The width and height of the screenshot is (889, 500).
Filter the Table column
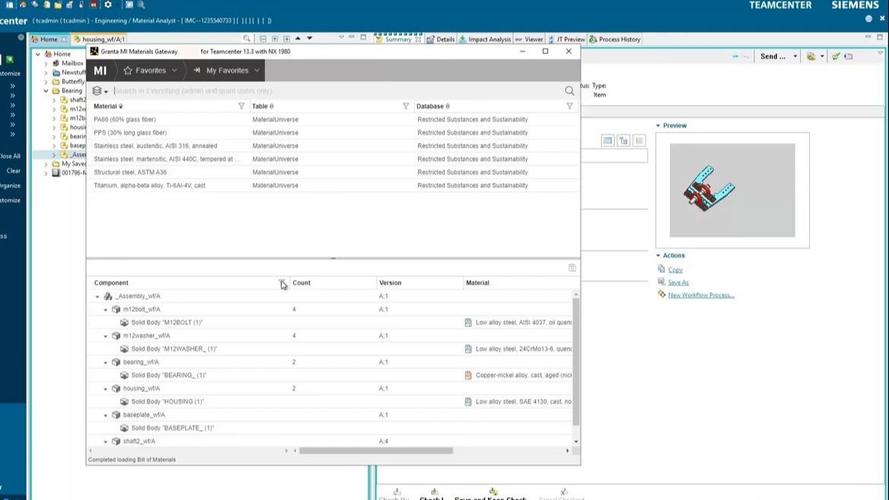tap(405, 106)
